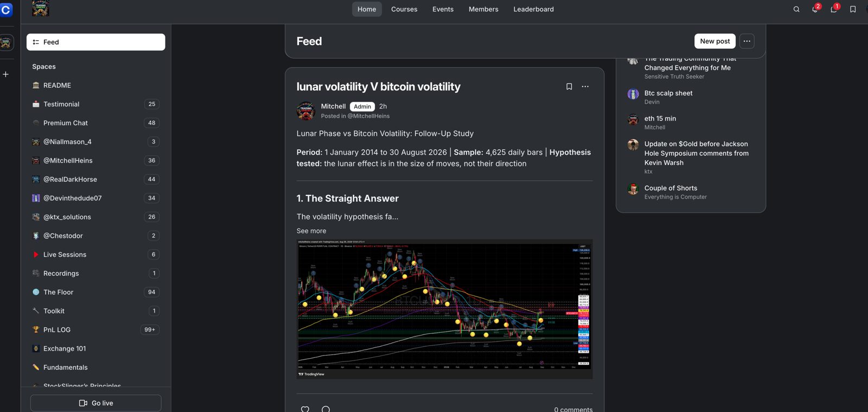The width and height of the screenshot is (868, 412).
Task: Open The Floor space
Action: (95, 292)
